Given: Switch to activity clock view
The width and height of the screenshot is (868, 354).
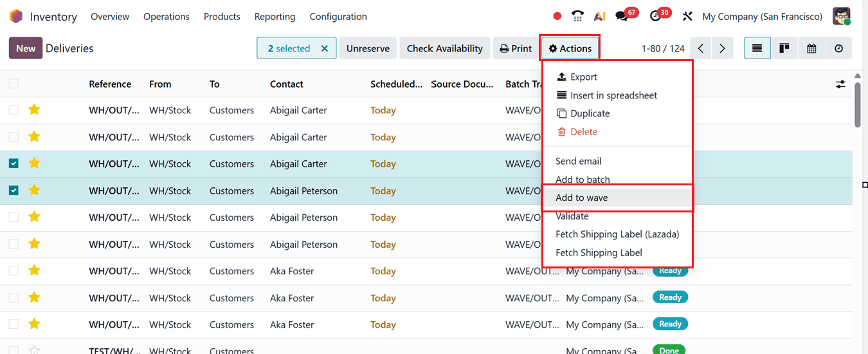Looking at the screenshot, I should pos(838,48).
